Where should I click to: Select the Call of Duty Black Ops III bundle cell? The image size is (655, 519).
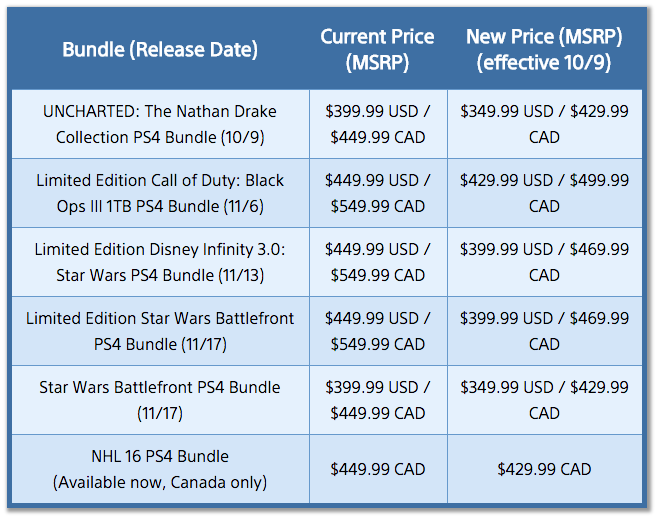tap(160, 193)
